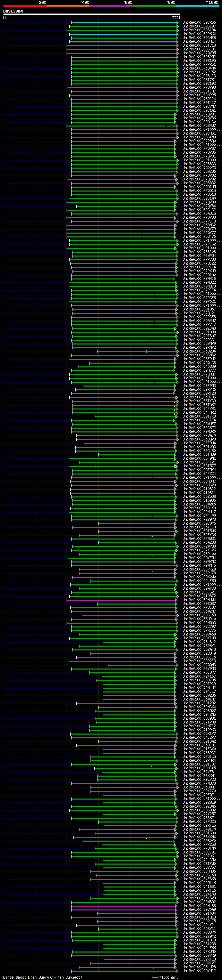Open hit UniRef100_B9GHE4
Screen dimensions: 222x980
point(199,41)
